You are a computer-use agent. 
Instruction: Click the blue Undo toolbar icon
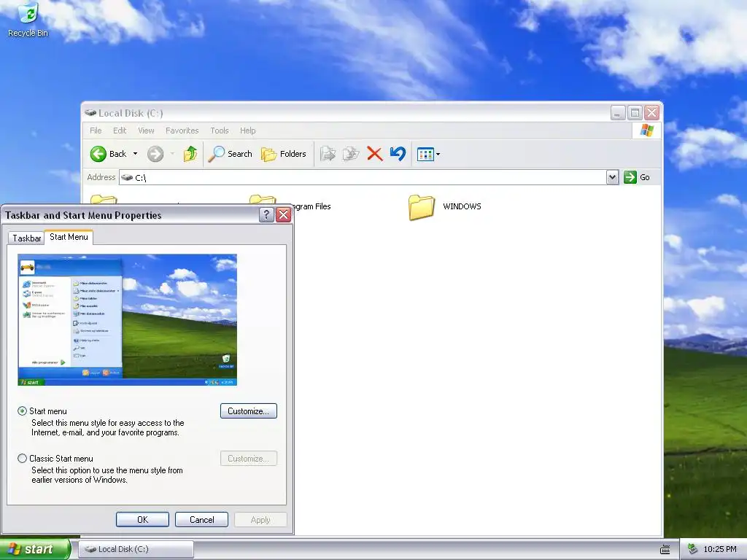(x=398, y=154)
